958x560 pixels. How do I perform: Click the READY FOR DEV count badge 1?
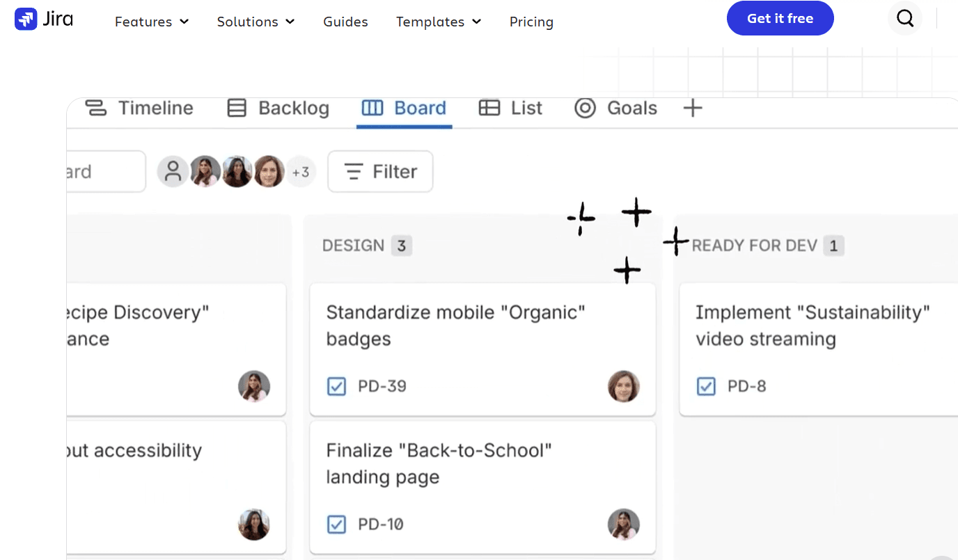pyautogui.click(x=834, y=246)
